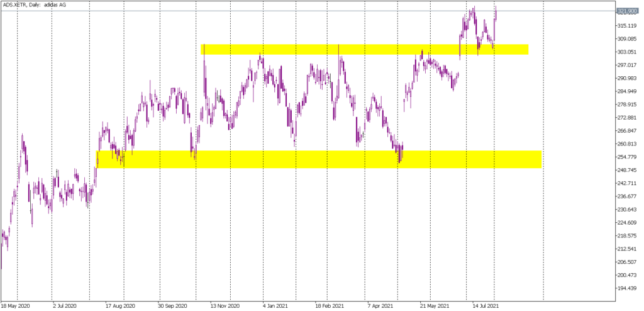The height and width of the screenshot is (311, 644).
Task: Click the 236.677 price axis label
Action: (x=627, y=196)
